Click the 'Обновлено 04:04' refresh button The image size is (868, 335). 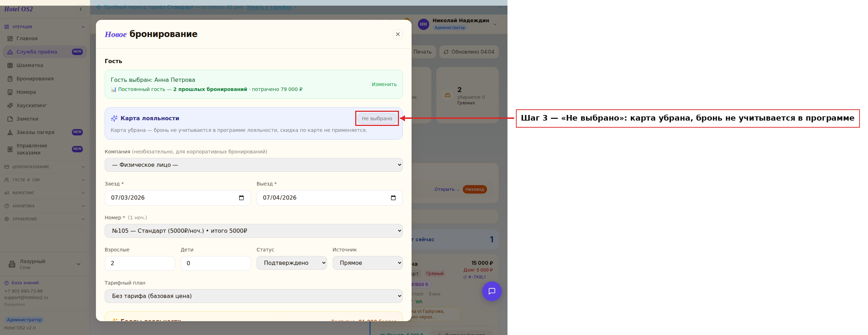(469, 52)
